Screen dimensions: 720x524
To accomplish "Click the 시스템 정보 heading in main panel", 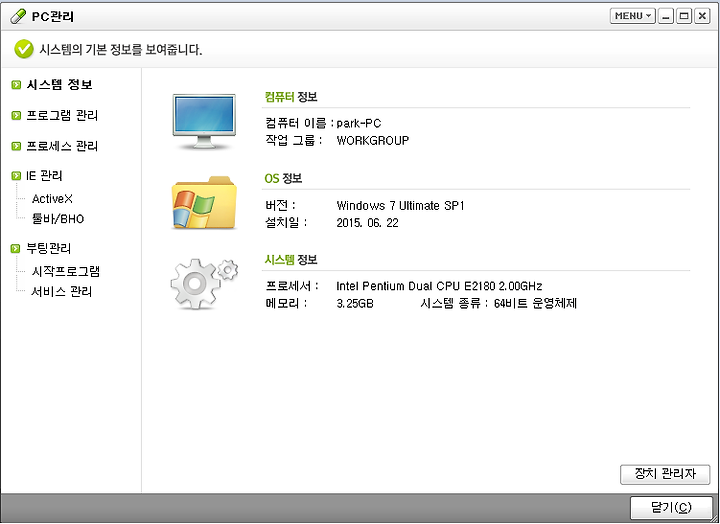I will (291, 260).
